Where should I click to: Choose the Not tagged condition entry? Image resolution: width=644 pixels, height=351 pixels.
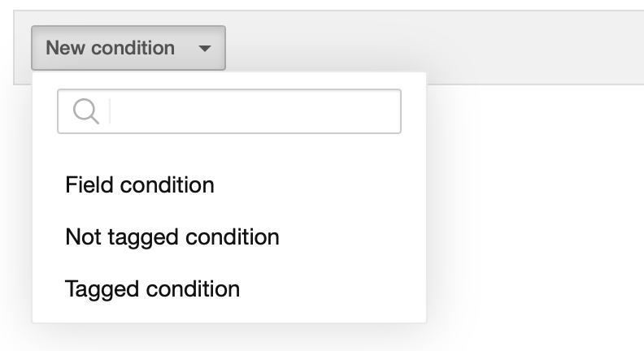click(172, 237)
